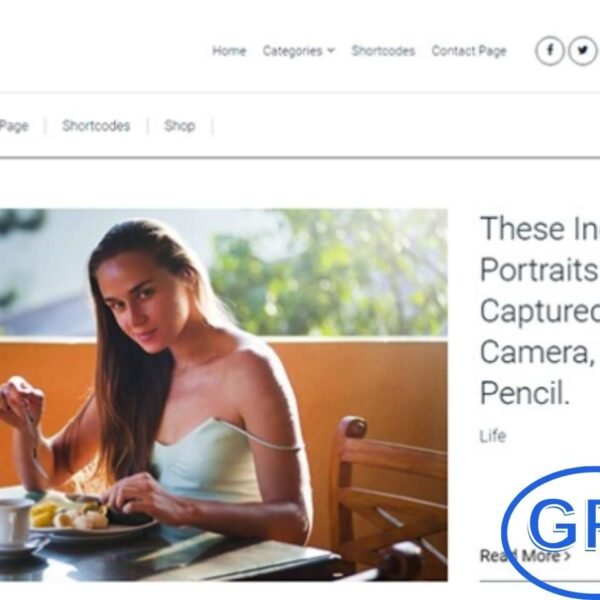
Task: Choose Shortcodes in the secondary menu
Action: tap(96, 126)
